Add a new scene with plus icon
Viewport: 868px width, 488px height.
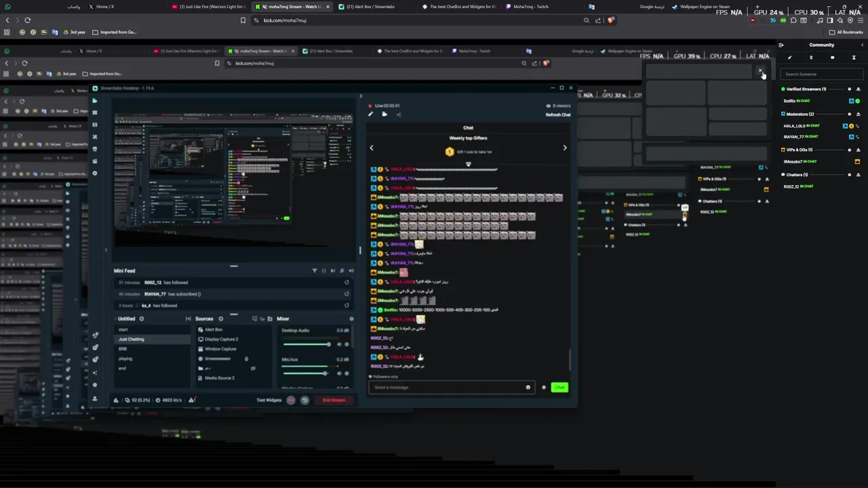[141, 319]
